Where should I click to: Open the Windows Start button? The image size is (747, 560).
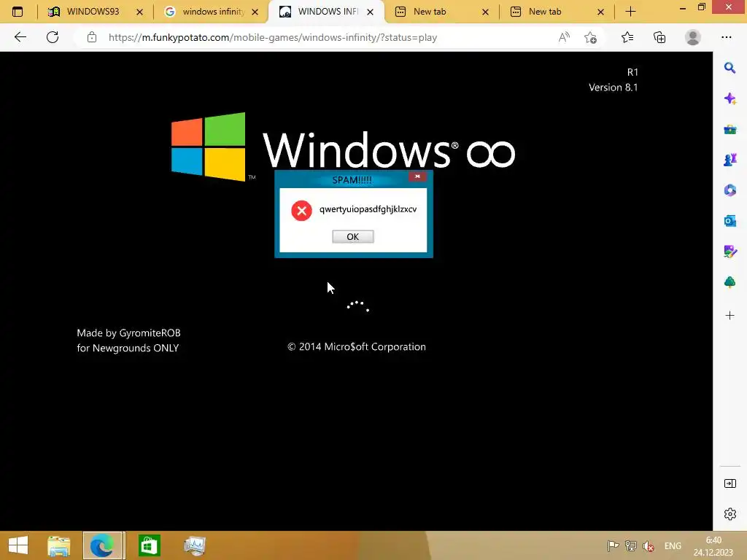18,545
